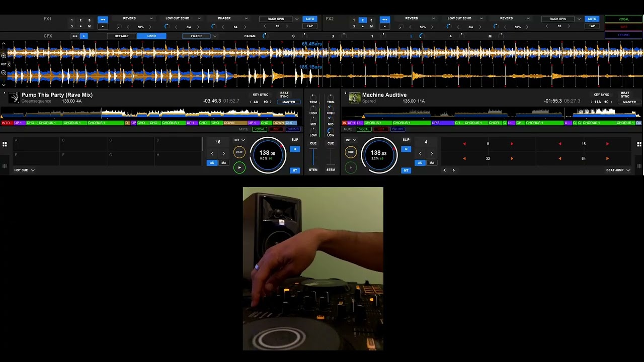Set deck 1 loop mode to AU

pos(212,163)
